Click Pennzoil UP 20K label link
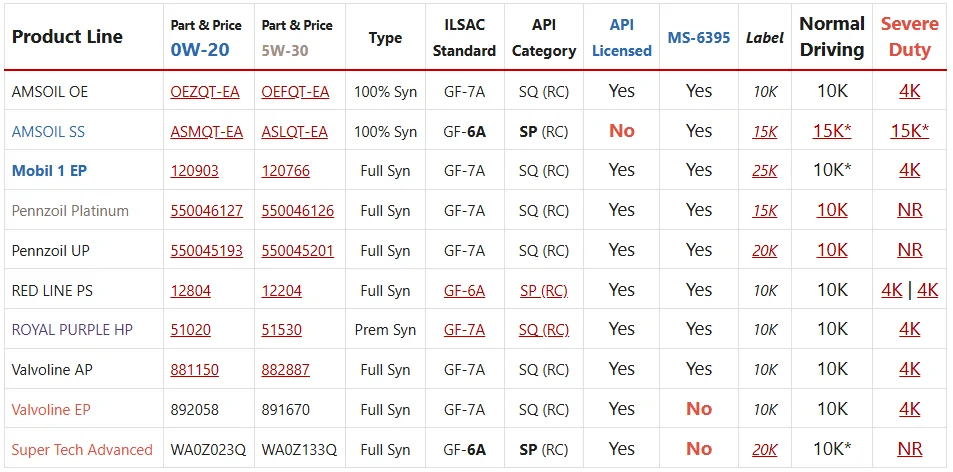Screen dimensions: 953x472 click(765, 250)
